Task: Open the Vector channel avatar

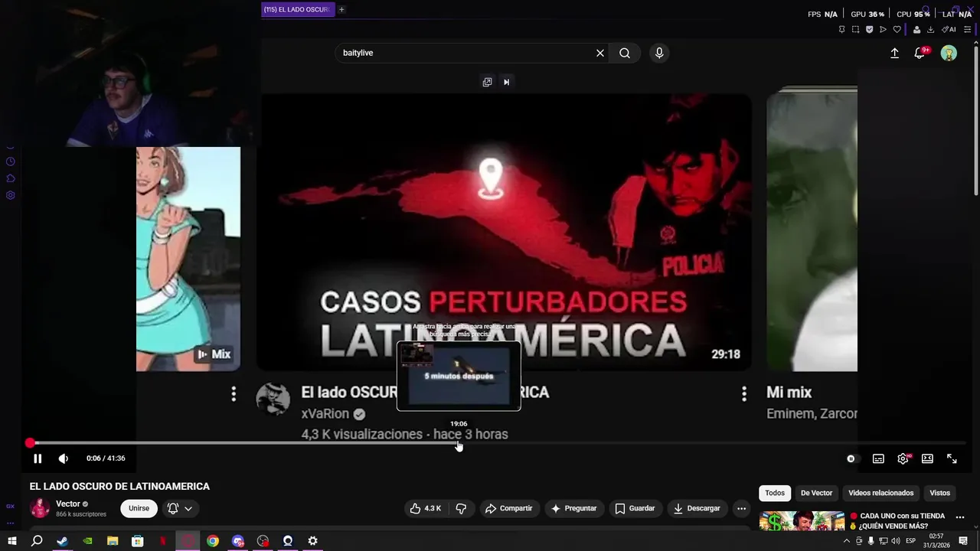Action: point(40,508)
